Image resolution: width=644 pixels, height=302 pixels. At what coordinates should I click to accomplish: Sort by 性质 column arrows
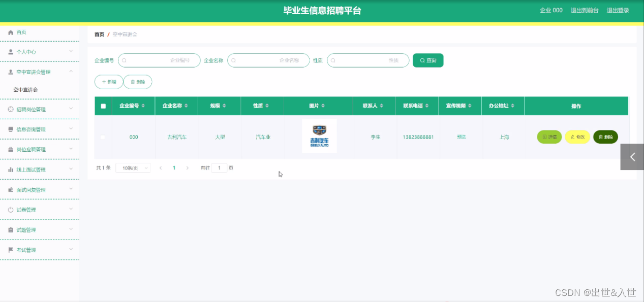[x=267, y=106]
